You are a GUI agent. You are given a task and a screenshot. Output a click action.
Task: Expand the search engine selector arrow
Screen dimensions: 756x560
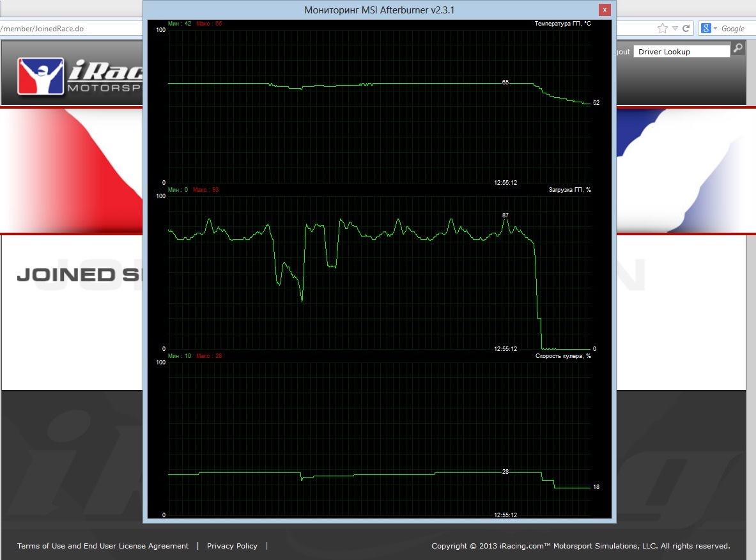click(715, 29)
